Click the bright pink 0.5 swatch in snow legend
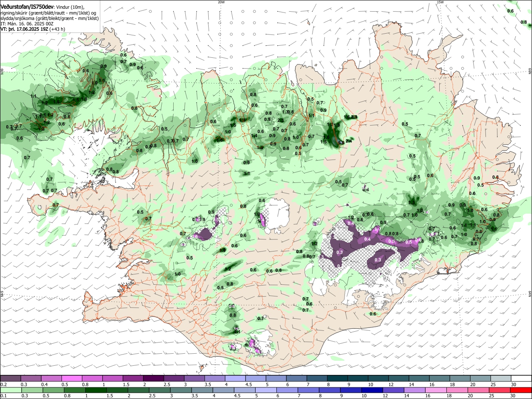Image resolution: width=532 pixels, height=399 pixels. (71, 378)
